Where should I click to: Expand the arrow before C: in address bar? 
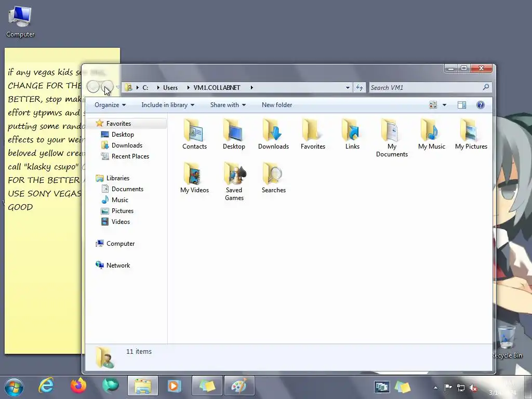tap(137, 87)
